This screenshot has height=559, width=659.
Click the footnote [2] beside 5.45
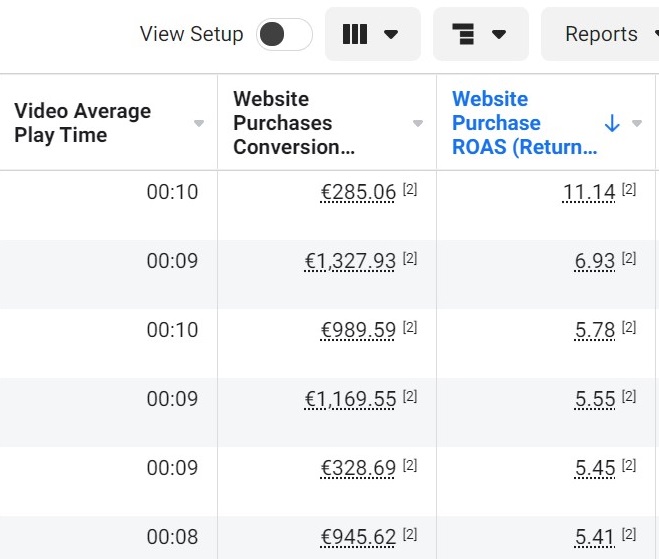point(629,466)
